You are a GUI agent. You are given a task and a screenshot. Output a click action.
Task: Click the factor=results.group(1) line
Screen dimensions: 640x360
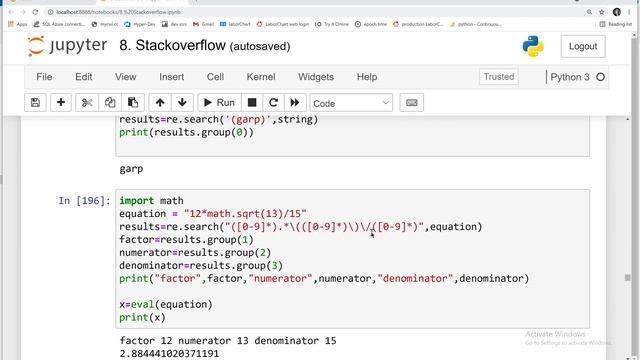186,239
